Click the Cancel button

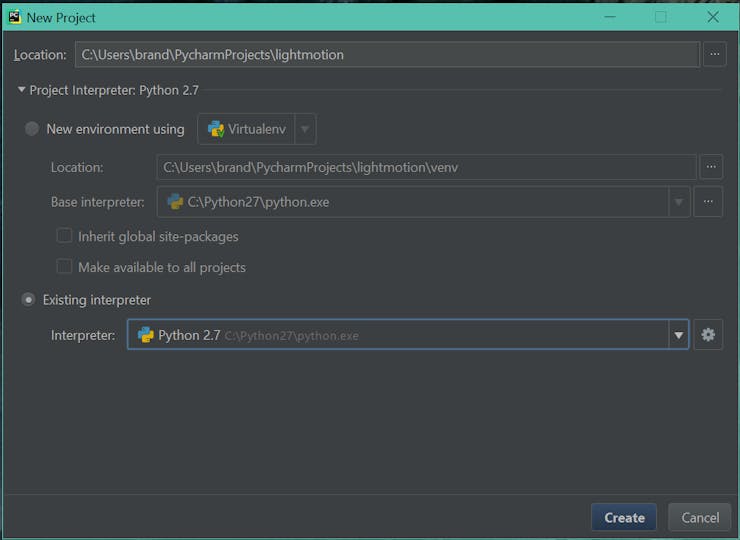coord(700,517)
